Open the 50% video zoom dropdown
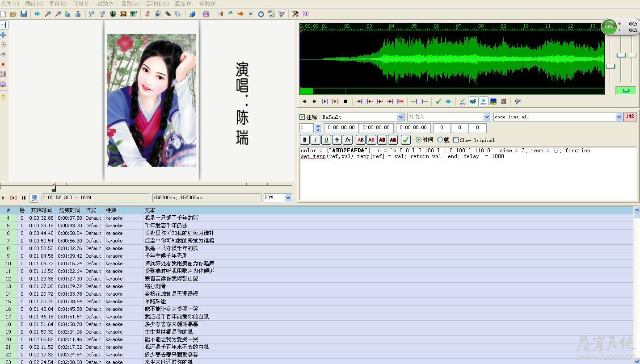 click(288, 197)
